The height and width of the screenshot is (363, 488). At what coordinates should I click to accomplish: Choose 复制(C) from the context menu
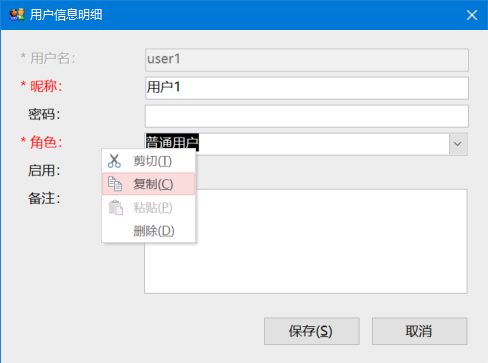tap(149, 184)
